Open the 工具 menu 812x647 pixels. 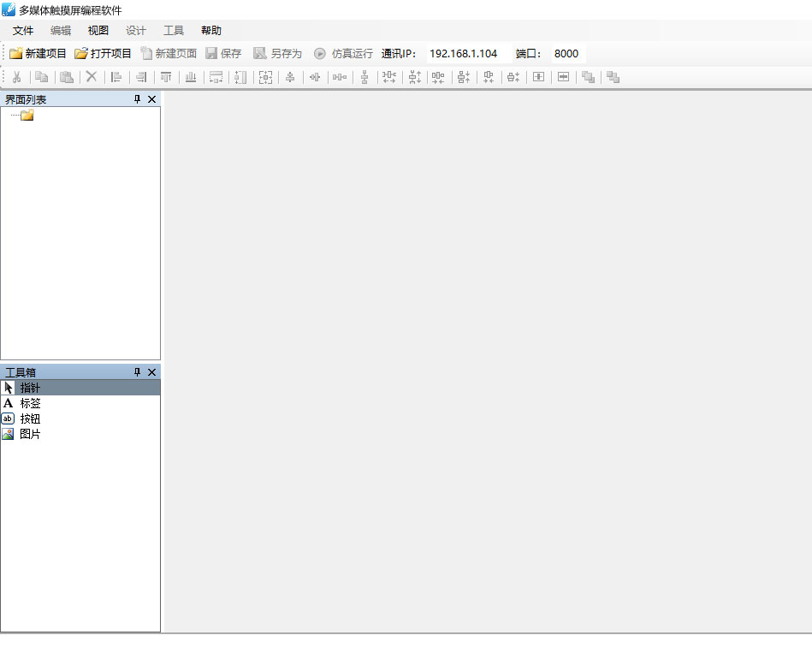coord(174,31)
